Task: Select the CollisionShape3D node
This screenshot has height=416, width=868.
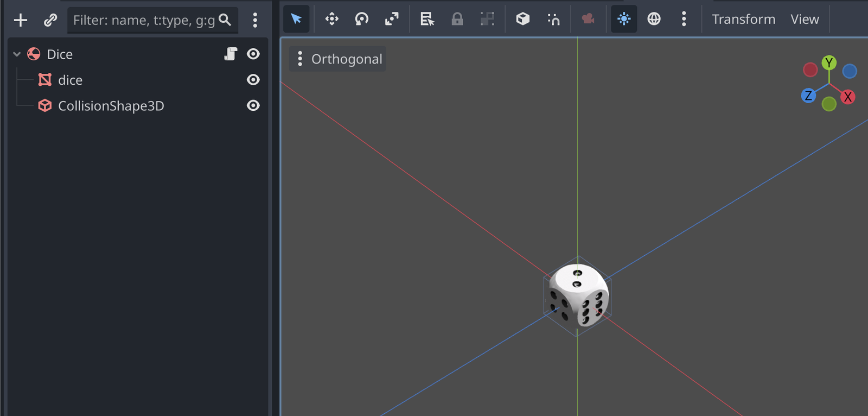Action: pyautogui.click(x=111, y=106)
